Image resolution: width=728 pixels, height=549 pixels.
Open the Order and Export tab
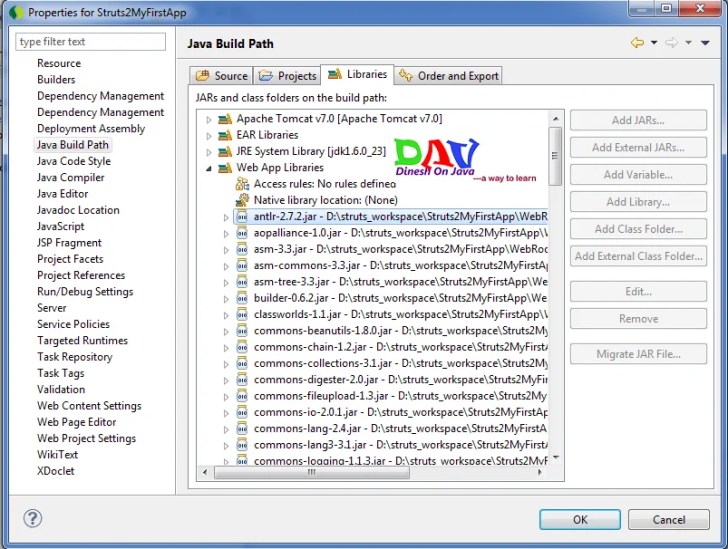coord(448,76)
